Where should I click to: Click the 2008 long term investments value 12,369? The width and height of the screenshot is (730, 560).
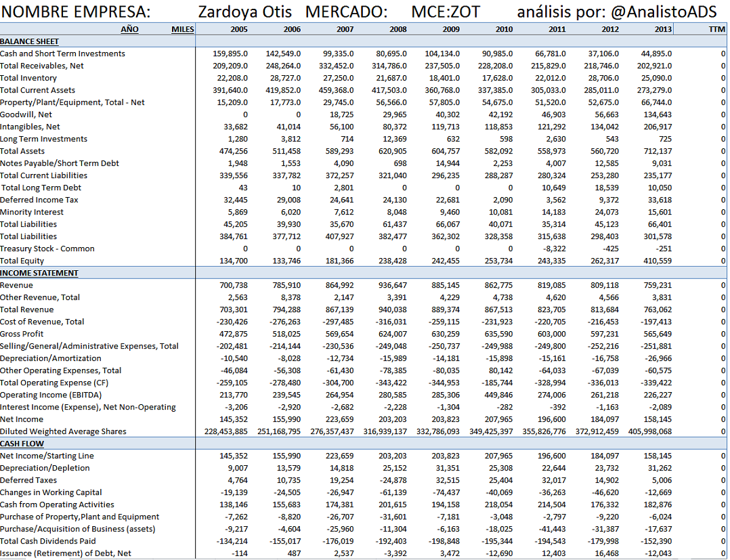coord(395,139)
